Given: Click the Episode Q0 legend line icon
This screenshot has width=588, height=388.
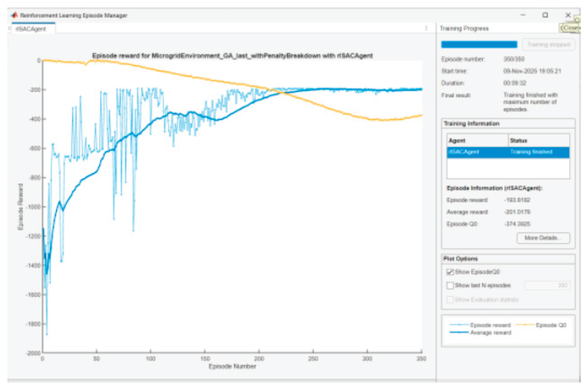Looking at the screenshot, I should (525, 325).
